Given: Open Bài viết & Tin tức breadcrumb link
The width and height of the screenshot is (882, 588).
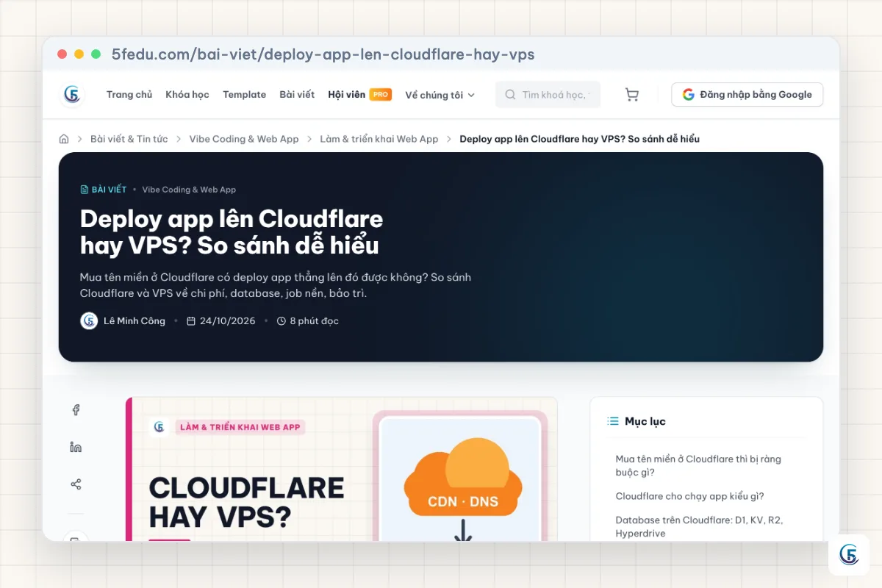Looking at the screenshot, I should (x=129, y=139).
